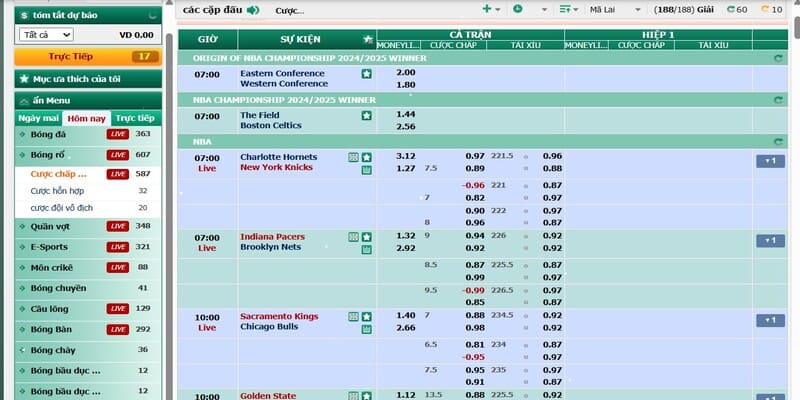This screenshot has height=400, width=800.
Task: Click the green 60-second refresh icon
Action: click(x=731, y=9)
